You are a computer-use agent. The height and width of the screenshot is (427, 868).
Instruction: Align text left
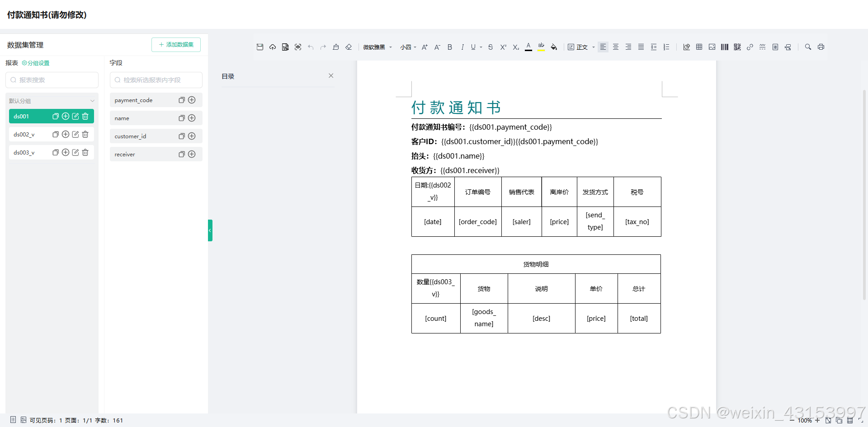(603, 47)
